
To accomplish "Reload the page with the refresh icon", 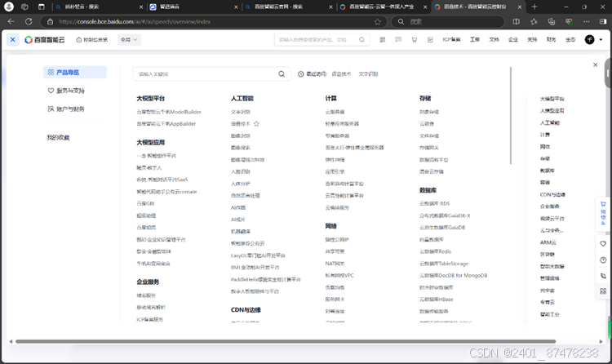I will (x=29, y=21).
